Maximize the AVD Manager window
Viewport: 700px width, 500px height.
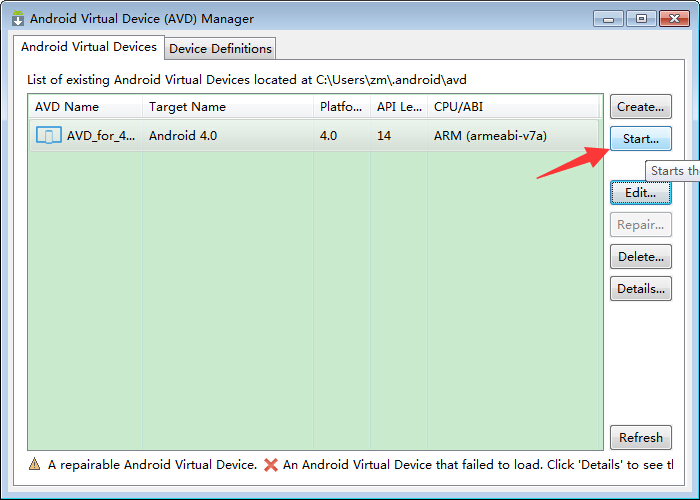[x=641, y=19]
